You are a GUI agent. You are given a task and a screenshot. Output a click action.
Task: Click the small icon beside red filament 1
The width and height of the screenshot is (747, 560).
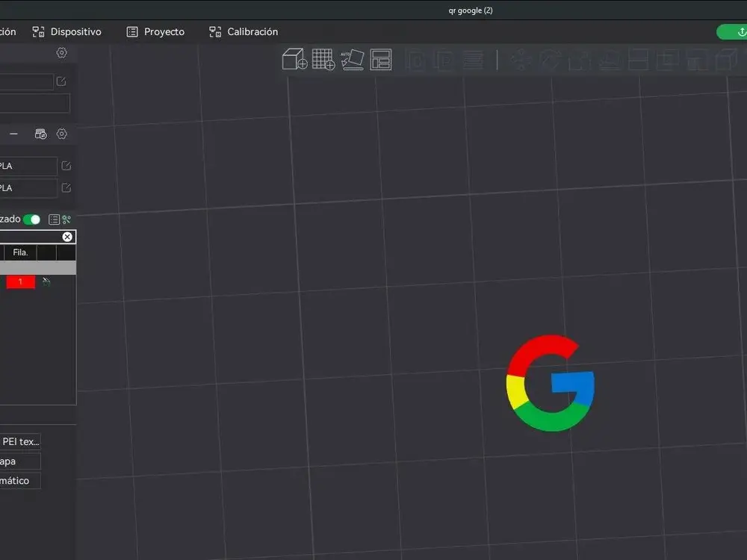pyautogui.click(x=46, y=282)
